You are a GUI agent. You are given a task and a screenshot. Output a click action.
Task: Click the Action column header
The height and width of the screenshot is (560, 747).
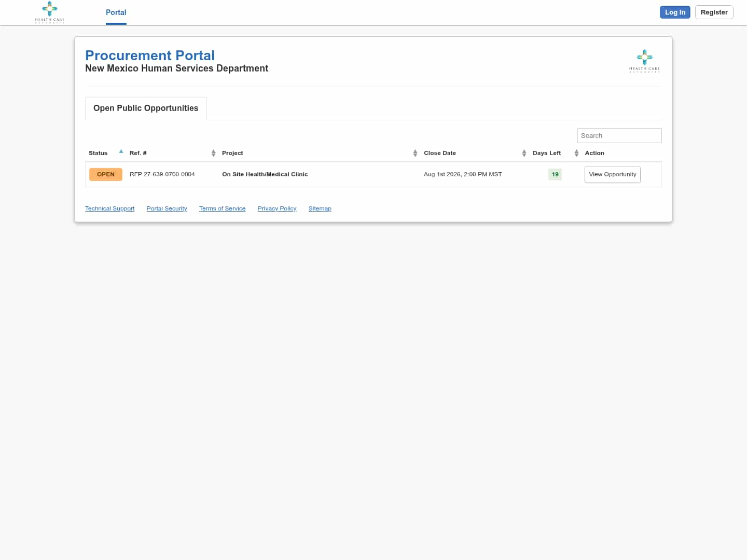[x=594, y=153]
